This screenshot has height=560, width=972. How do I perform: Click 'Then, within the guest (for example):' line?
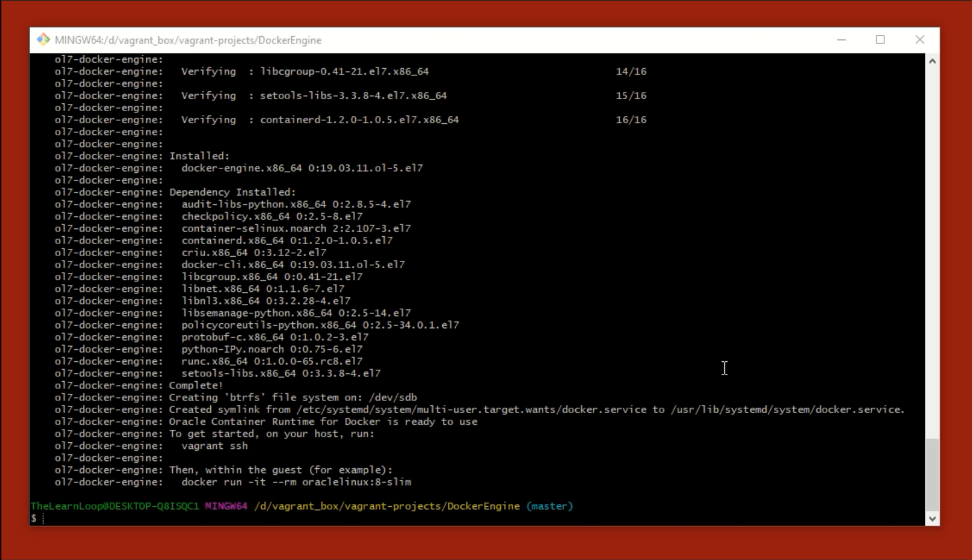tap(281, 470)
